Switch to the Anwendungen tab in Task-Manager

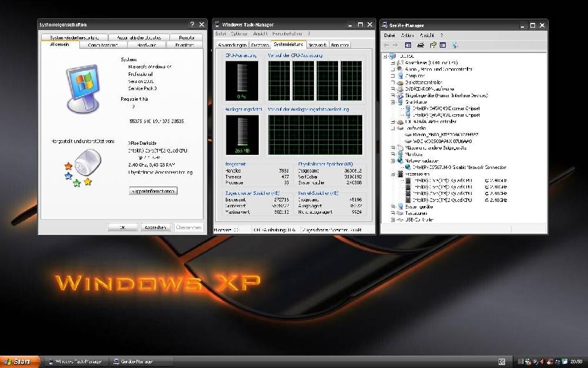(x=232, y=45)
